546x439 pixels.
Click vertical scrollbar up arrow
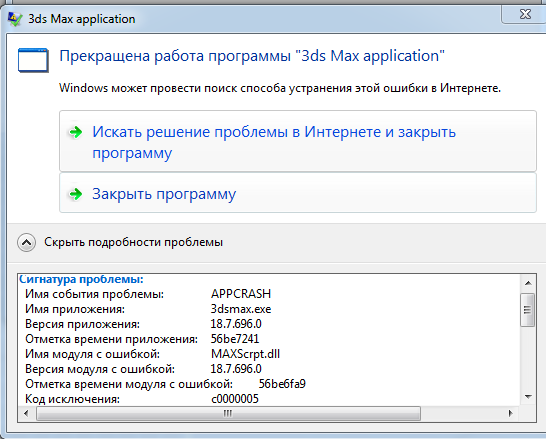pyautogui.click(x=528, y=283)
